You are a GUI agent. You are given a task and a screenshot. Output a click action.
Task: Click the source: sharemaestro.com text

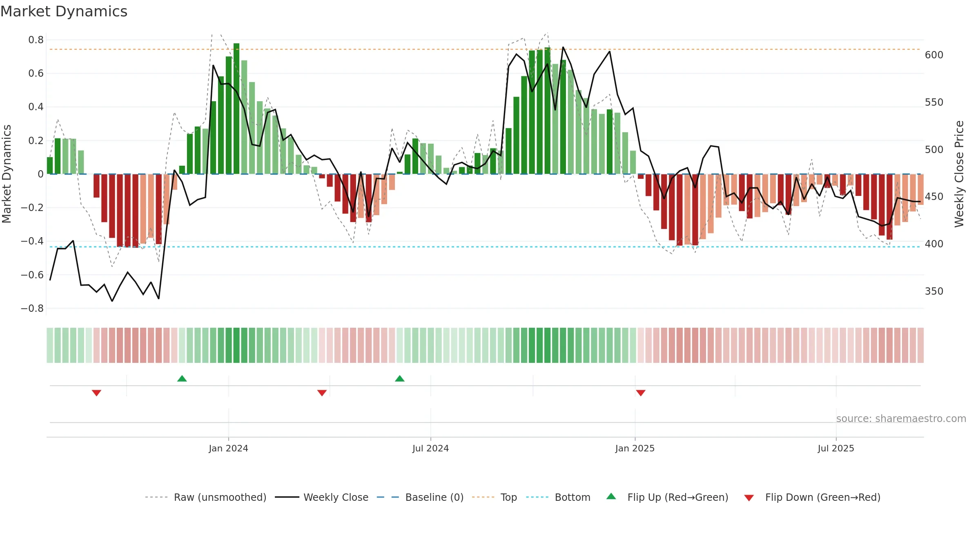tap(901, 418)
